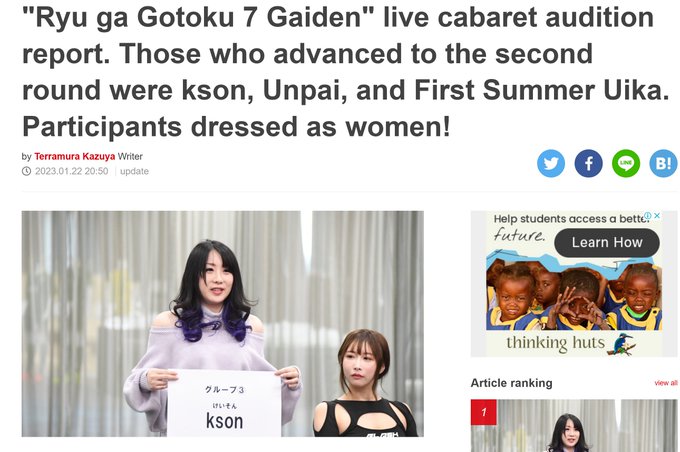Click the thinking huts ad image
The image size is (680, 452).
click(574, 293)
